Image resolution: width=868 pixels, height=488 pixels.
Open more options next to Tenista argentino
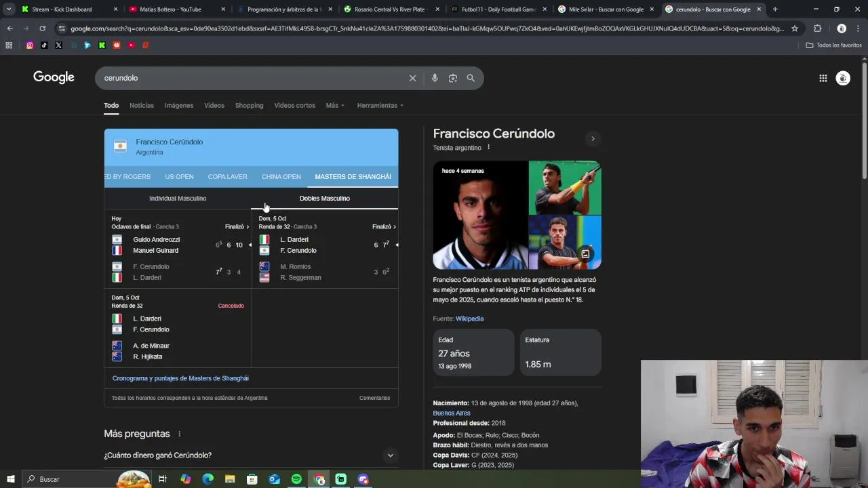[x=488, y=147]
